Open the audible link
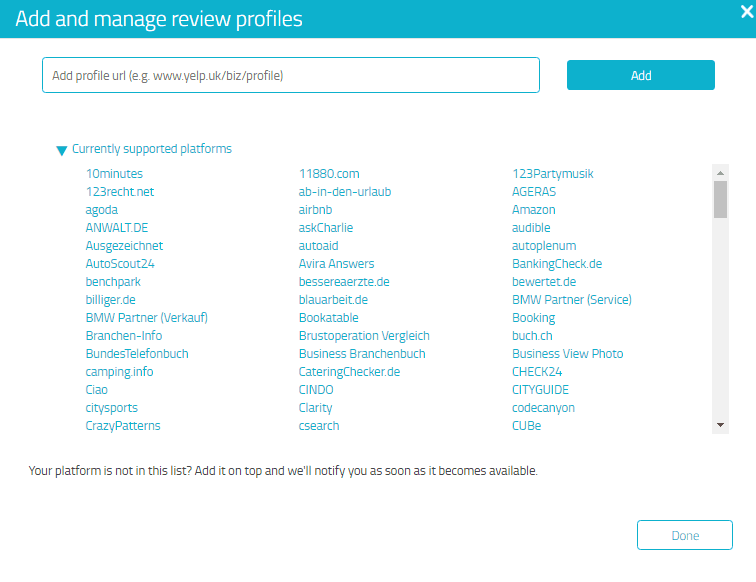This screenshot has height=582, width=756. pyautogui.click(x=531, y=228)
